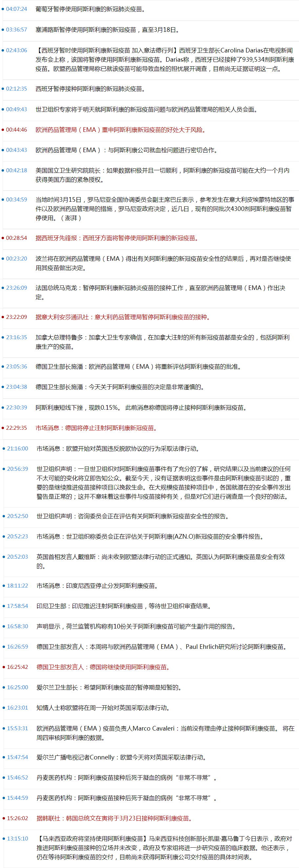Click the 00:34:59 timestamp

pyautogui.click(x=16, y=199)
